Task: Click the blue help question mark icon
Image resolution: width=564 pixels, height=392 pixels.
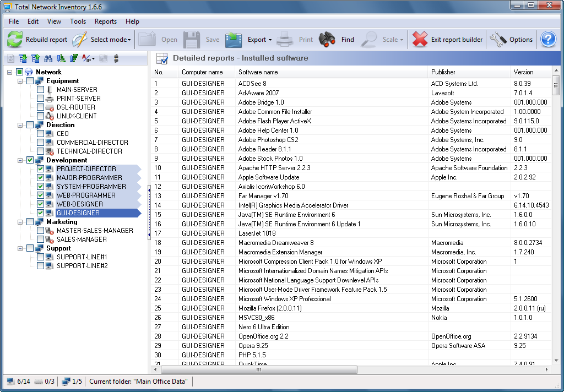Action: pyautogui.click(x=548, y=39)
